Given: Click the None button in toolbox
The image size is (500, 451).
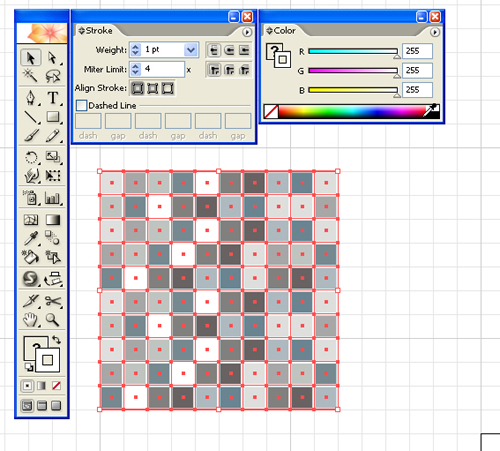Looking at the screenshot, I should [56, 386].
